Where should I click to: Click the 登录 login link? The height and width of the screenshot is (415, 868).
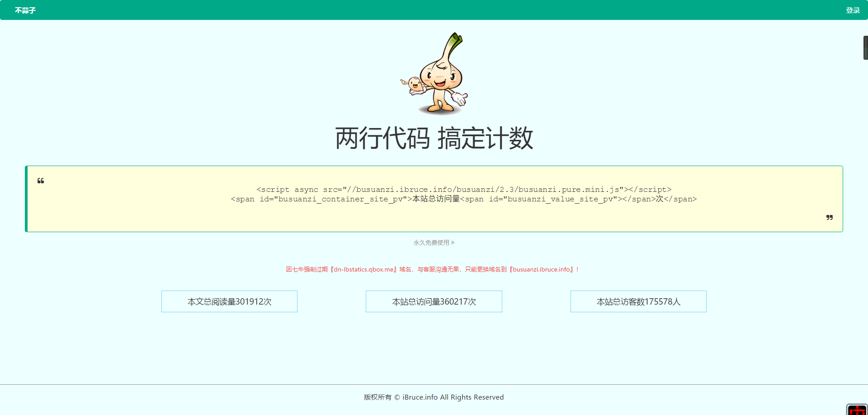[853, 10]
